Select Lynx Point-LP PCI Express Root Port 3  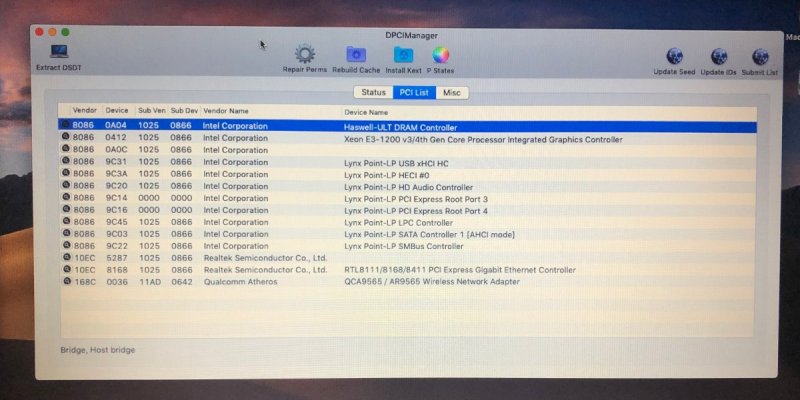tap(416, 199)
